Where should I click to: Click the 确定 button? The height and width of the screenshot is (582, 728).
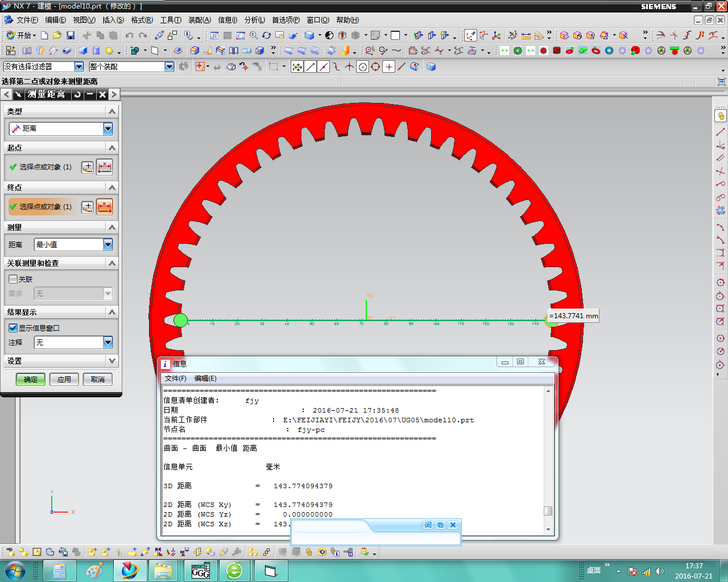pos(31,379)
